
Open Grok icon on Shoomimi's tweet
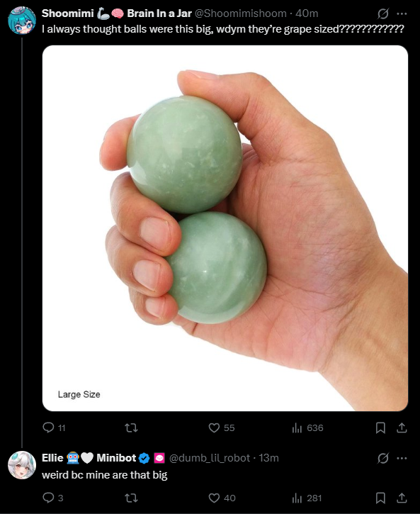pos(382,13)
